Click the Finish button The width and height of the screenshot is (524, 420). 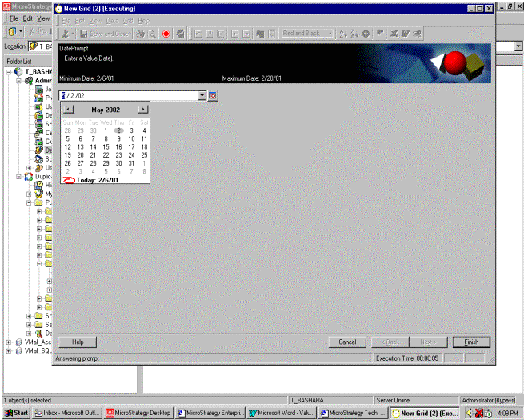(471, 342)
